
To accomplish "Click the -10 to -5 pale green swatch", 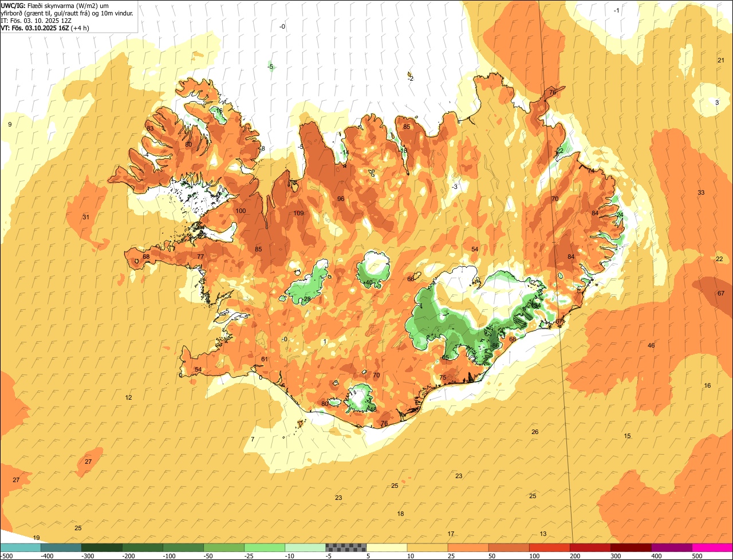I will (305, 547).
